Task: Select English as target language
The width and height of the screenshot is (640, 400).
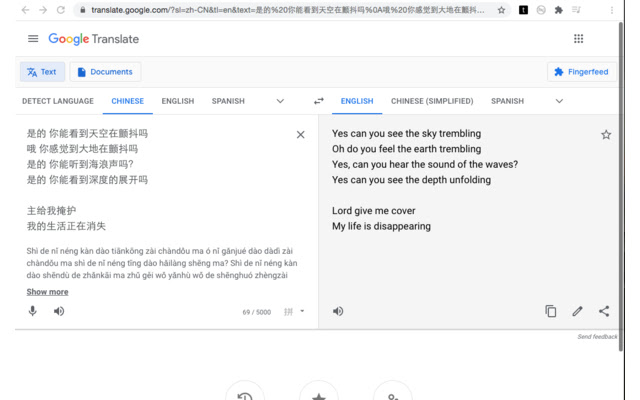Action: (357, 101)
